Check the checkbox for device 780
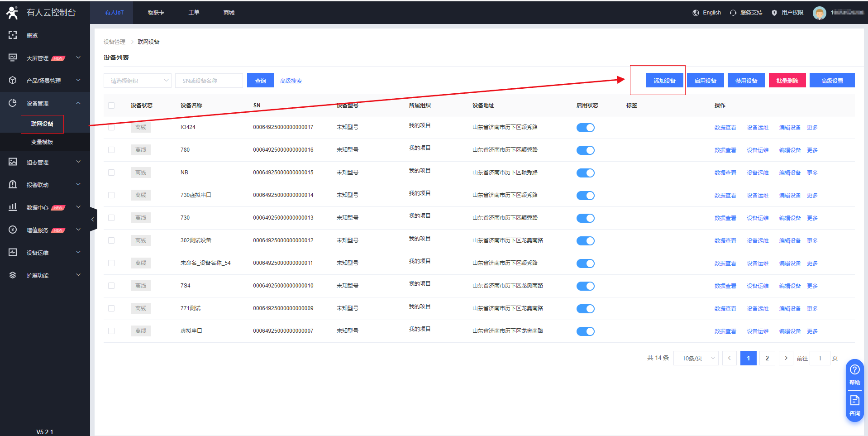868x436 pixels. 111,150
